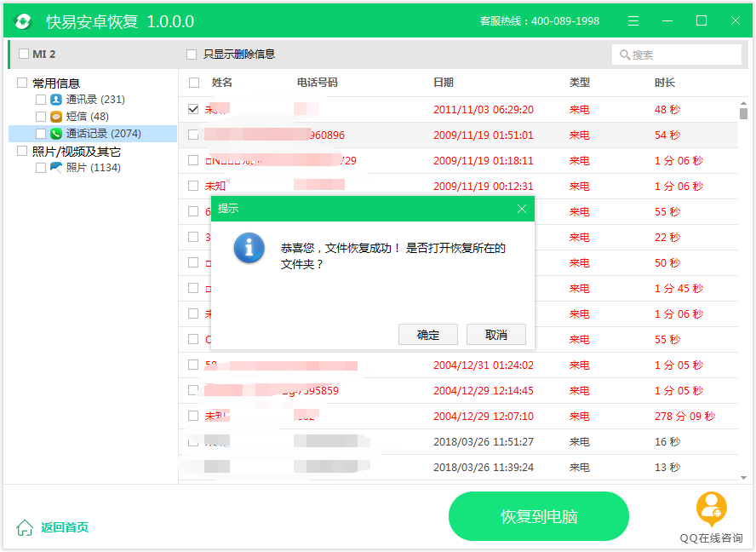Check the 照片 (1134) checkbox
The image size is (756, 552).
tap(41, 168)
